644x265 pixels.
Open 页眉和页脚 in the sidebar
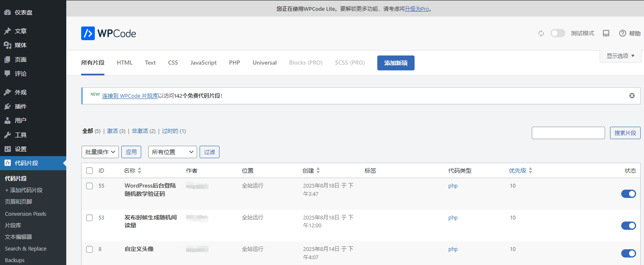19,202
